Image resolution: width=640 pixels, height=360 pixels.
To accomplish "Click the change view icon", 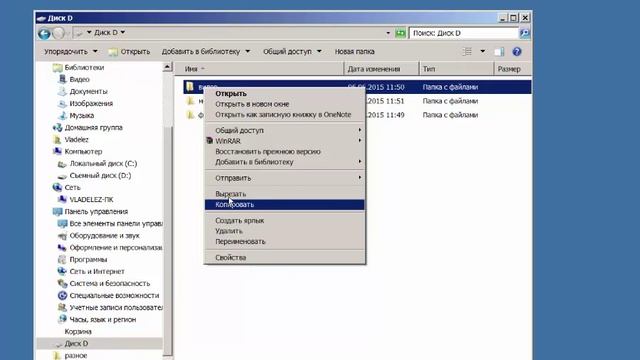I will pyautogui.click(x=467, y=52).
